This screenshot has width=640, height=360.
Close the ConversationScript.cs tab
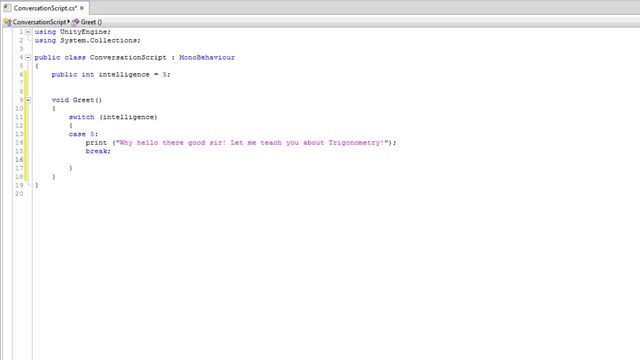pos(82,8)
